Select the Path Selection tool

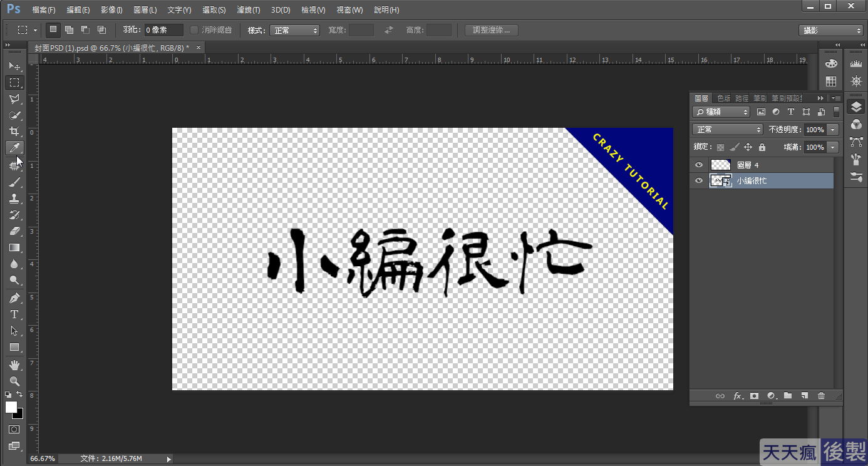[14, 331]
